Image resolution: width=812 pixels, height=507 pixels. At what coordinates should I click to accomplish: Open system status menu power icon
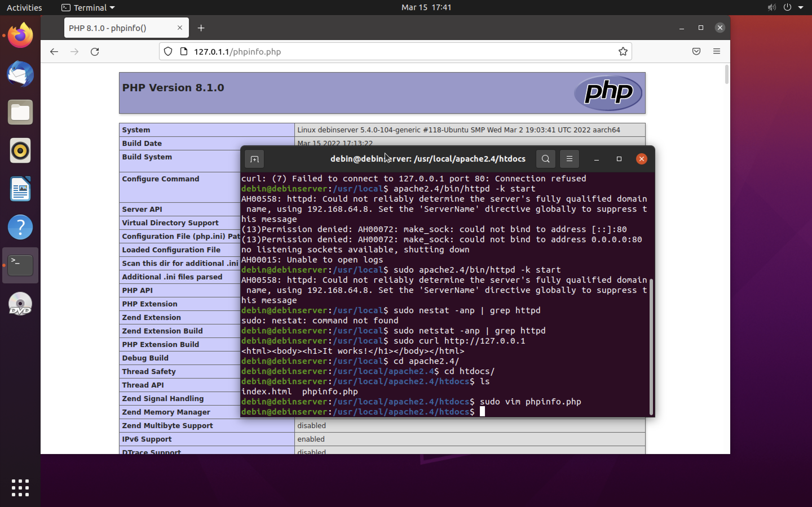pyautogui.click(x=787, y=7)
